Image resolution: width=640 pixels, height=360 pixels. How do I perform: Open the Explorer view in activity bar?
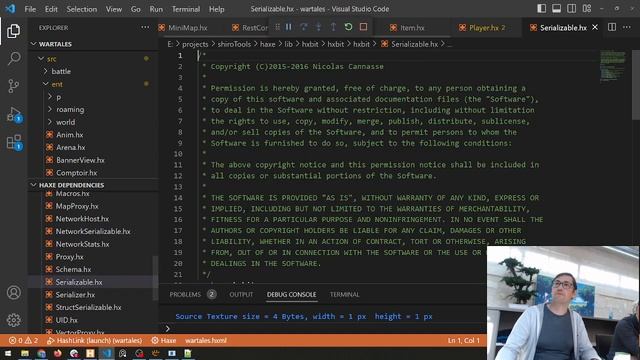[x=13, y=31]
